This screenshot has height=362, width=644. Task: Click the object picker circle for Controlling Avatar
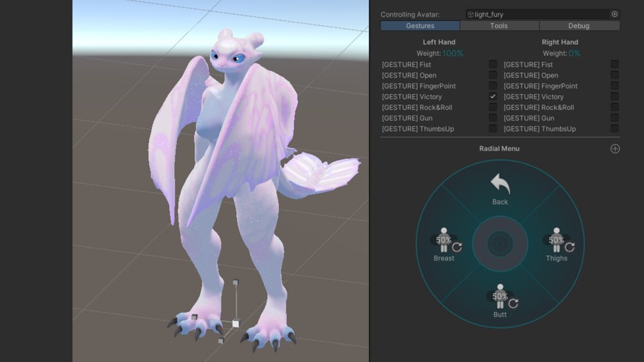point(615,14)
